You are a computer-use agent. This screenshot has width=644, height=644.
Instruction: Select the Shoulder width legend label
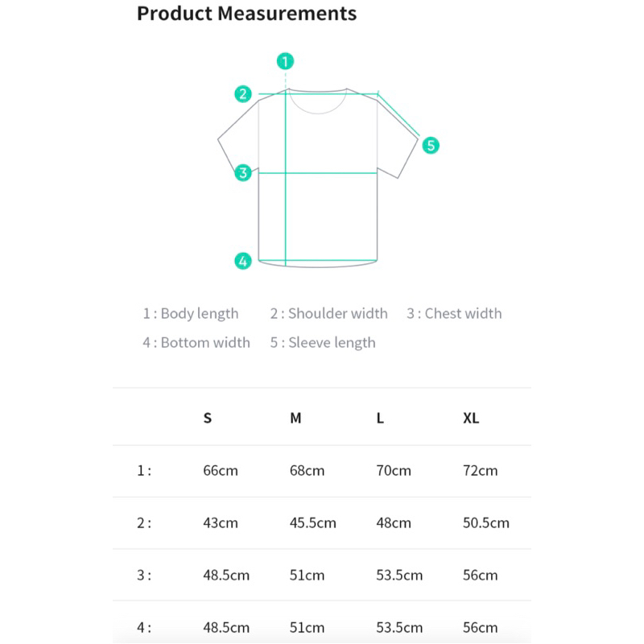coord(328,314)
